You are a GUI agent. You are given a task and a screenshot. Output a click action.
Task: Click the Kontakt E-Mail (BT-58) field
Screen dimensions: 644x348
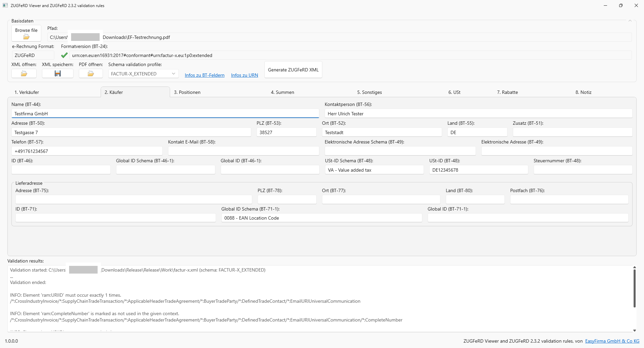pos(244,151)
